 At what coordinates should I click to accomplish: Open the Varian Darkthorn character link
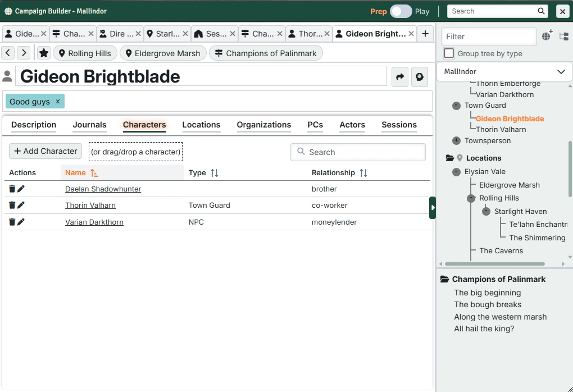(94, 222)
